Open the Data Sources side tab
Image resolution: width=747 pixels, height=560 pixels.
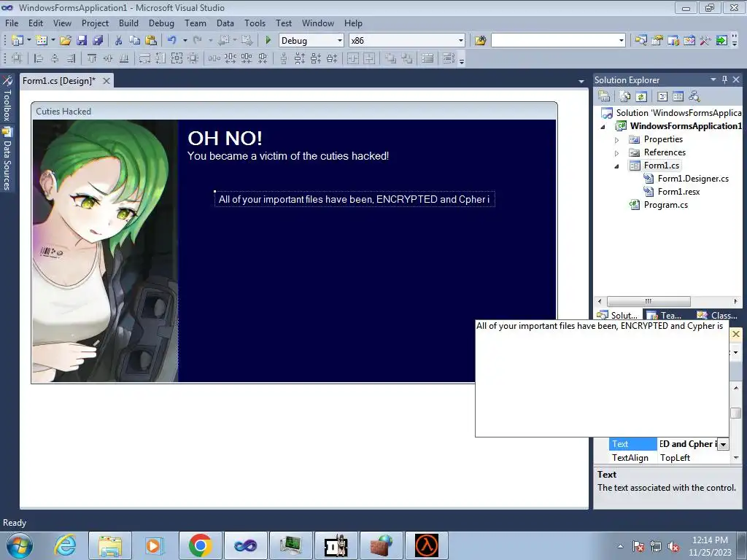[x=7, y=159]
